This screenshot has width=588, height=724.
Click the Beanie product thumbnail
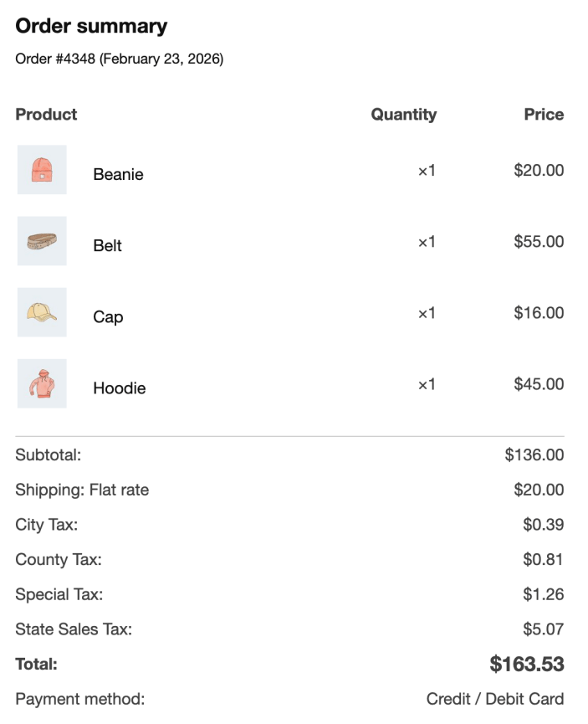(42, 170)
